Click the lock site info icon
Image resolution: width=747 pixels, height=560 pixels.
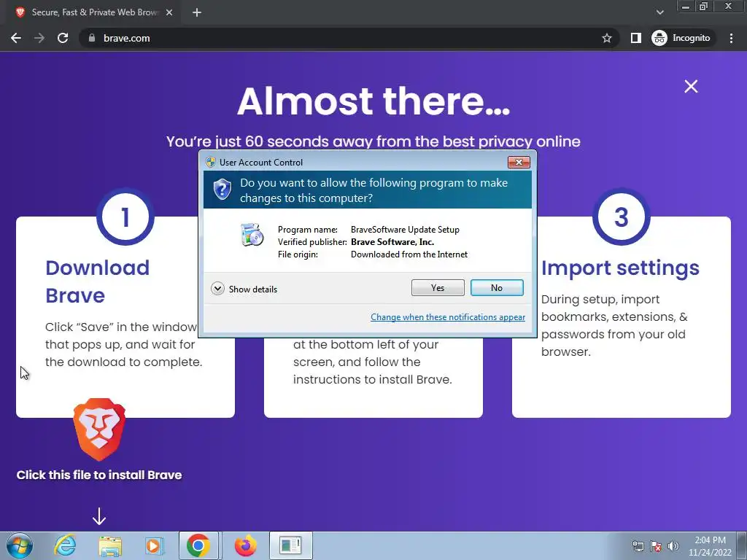coord(92,38)
